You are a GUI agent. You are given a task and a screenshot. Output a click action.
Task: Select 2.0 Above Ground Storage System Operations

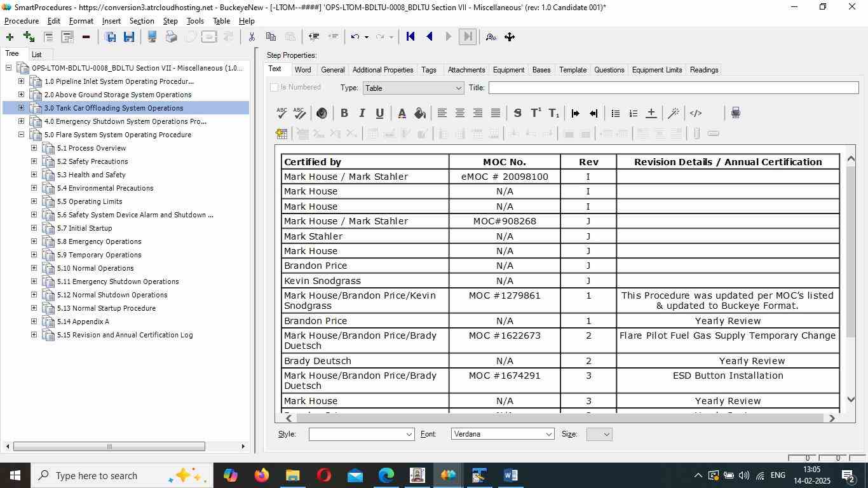[118, 95]
